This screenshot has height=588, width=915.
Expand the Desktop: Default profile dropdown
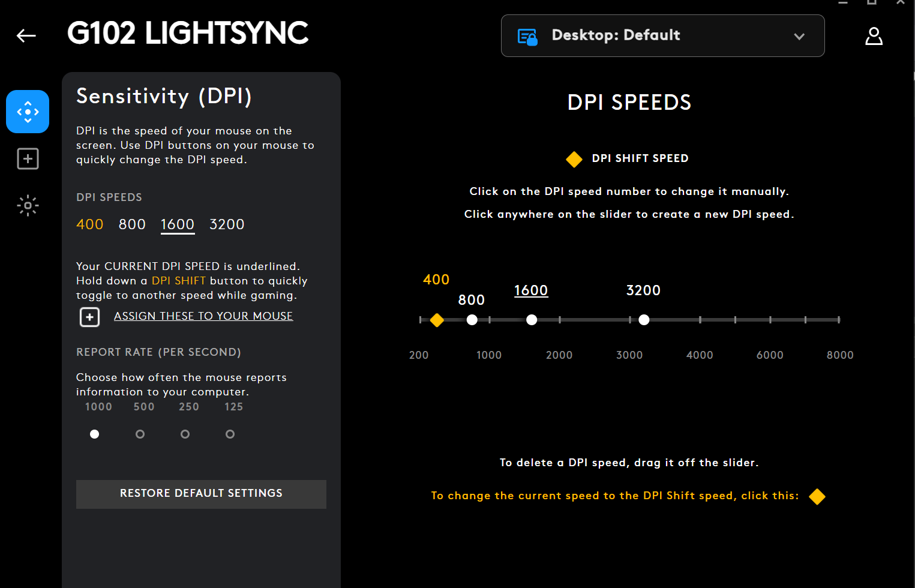(662, 36)
